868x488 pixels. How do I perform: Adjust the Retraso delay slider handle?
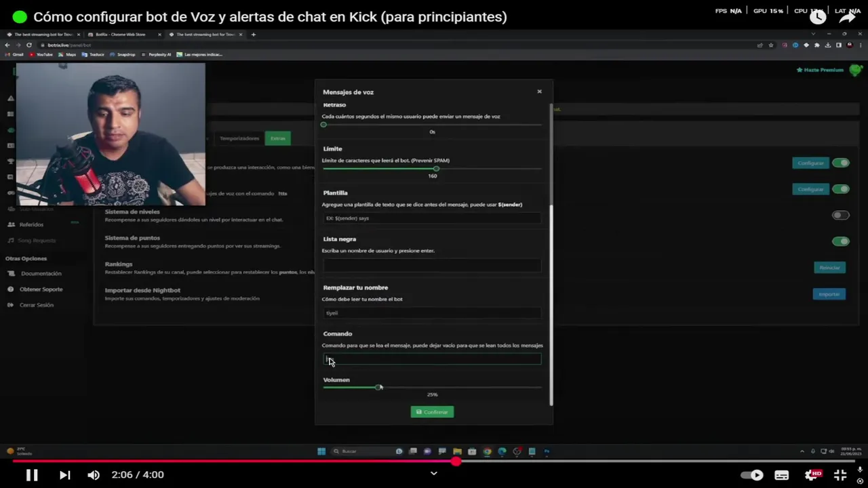click(x=323, y=125)
